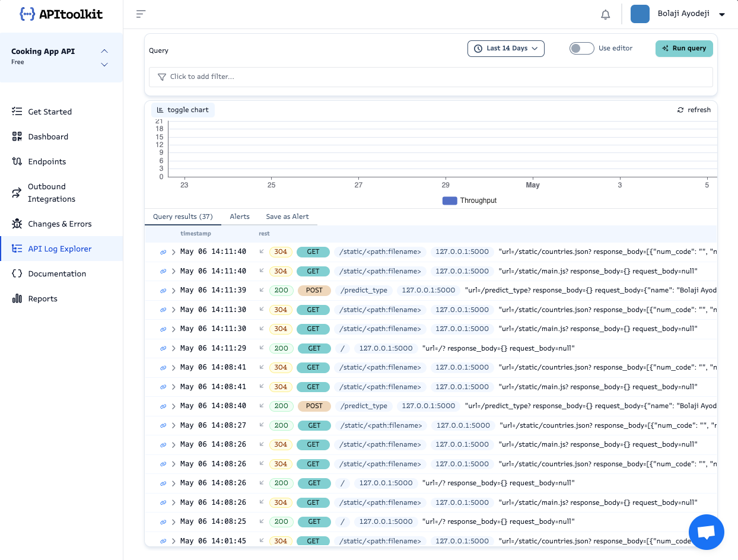738x560 pixels.
Task: Click the Reports bar chart icon
Action: pyautogui.click(x=17, y=298)
